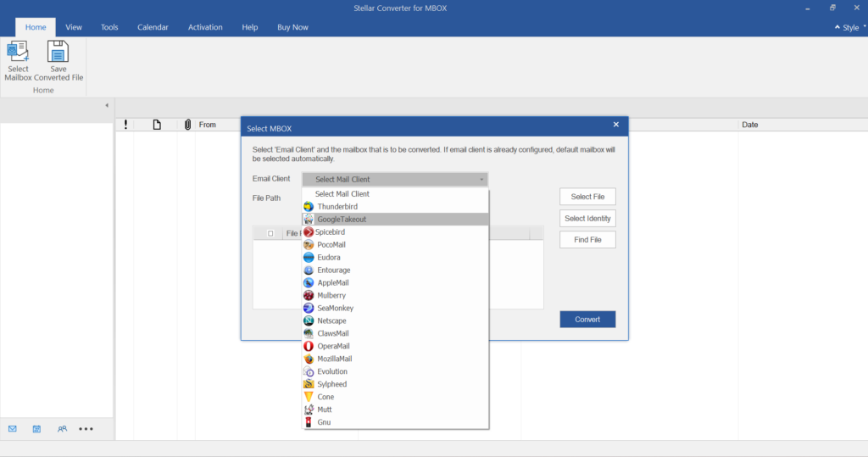Choose GoogleTakeout from the mail client list
Viewport: 868px width, 457px height.
395,220
